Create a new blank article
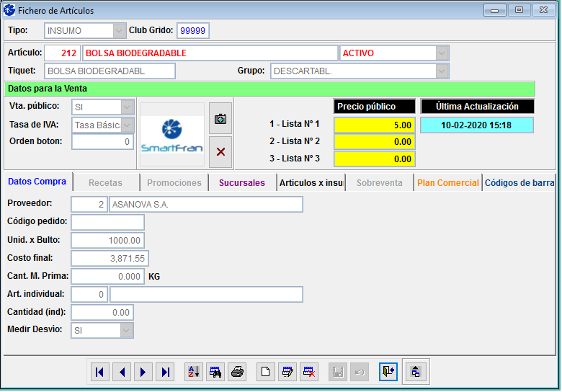Screen dimensions: 562x392 pos(265,372)
